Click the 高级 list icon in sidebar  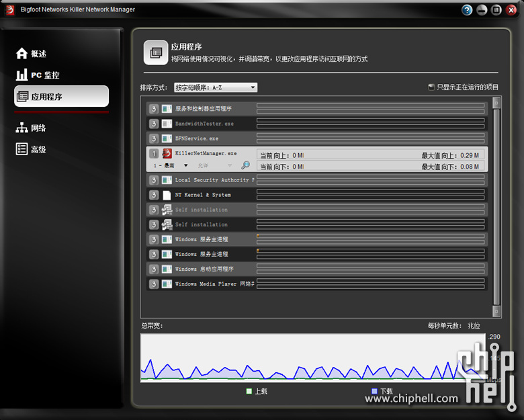21,149
